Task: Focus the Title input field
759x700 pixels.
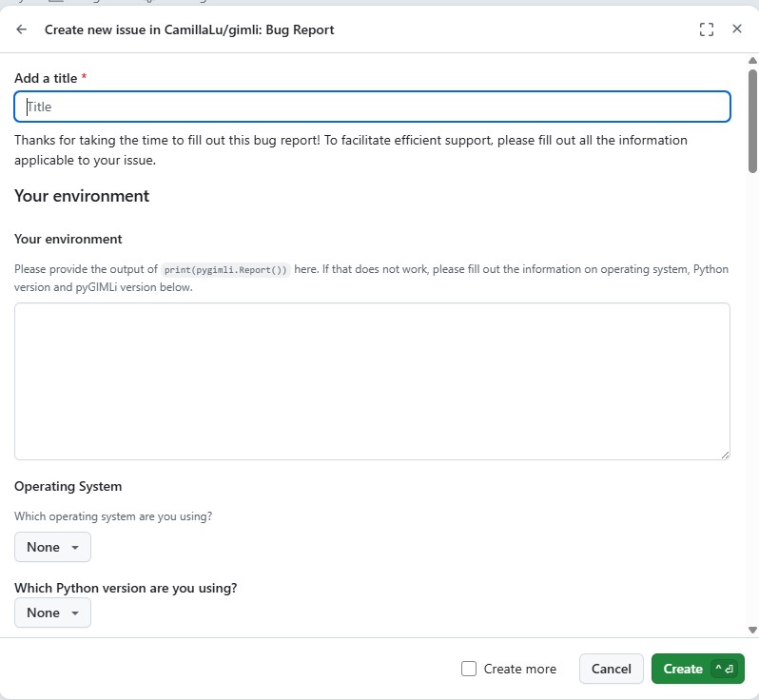Action: [372, 107]
